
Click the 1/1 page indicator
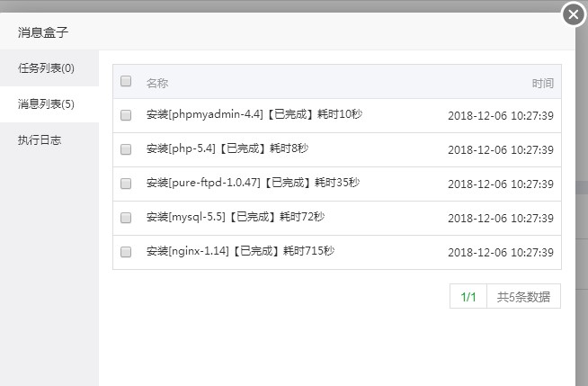468,297
